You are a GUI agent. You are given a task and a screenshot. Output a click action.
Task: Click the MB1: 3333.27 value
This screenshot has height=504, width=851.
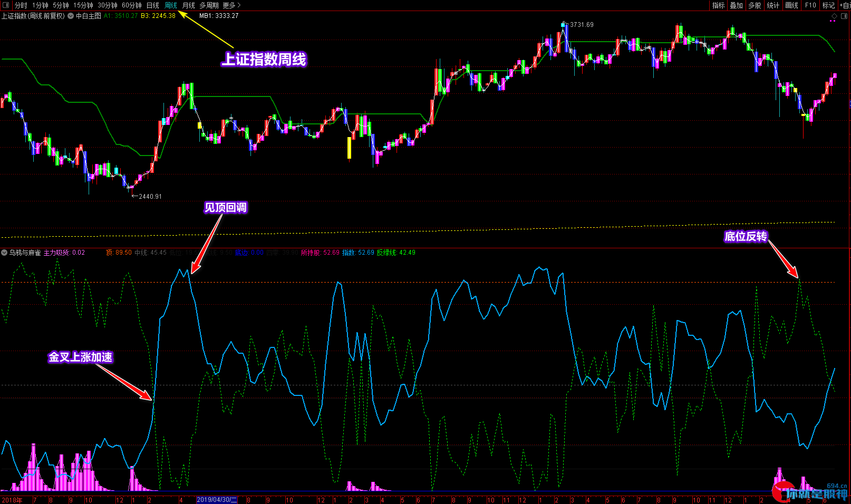219,16
